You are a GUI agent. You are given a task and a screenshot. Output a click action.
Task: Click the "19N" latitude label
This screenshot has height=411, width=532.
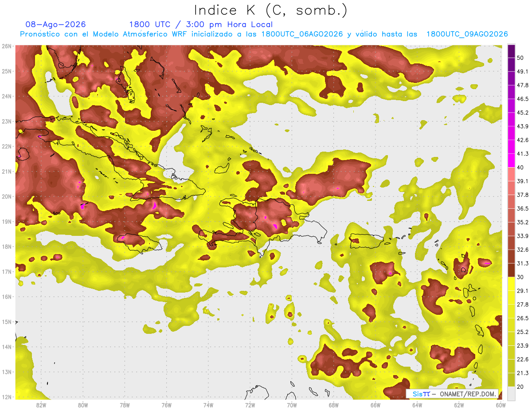pos(6,221)
